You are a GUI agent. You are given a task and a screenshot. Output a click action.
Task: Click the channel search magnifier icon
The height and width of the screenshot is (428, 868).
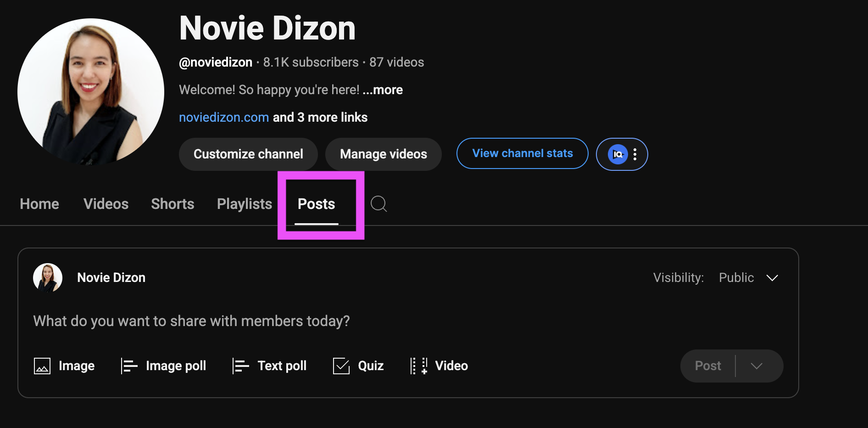point(378,204)
